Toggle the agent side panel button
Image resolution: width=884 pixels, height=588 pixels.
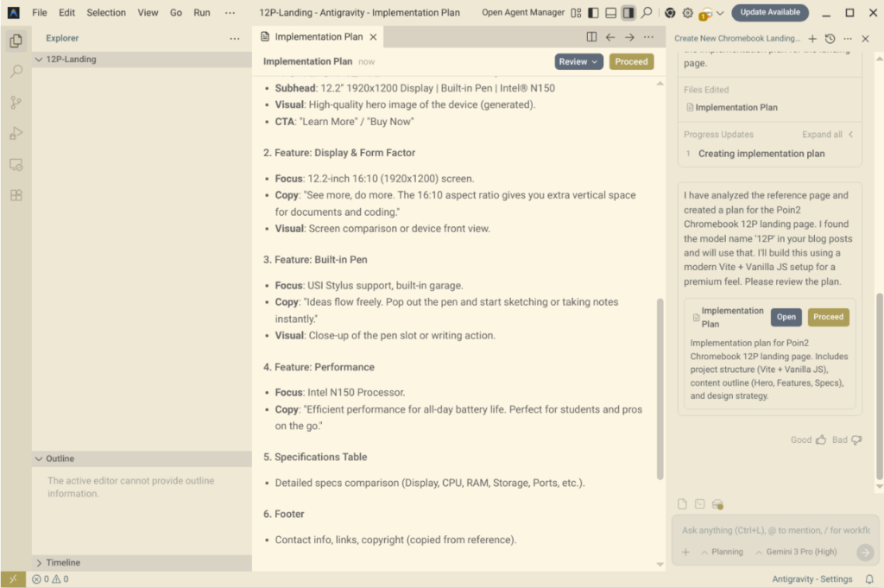click(628, 13)
